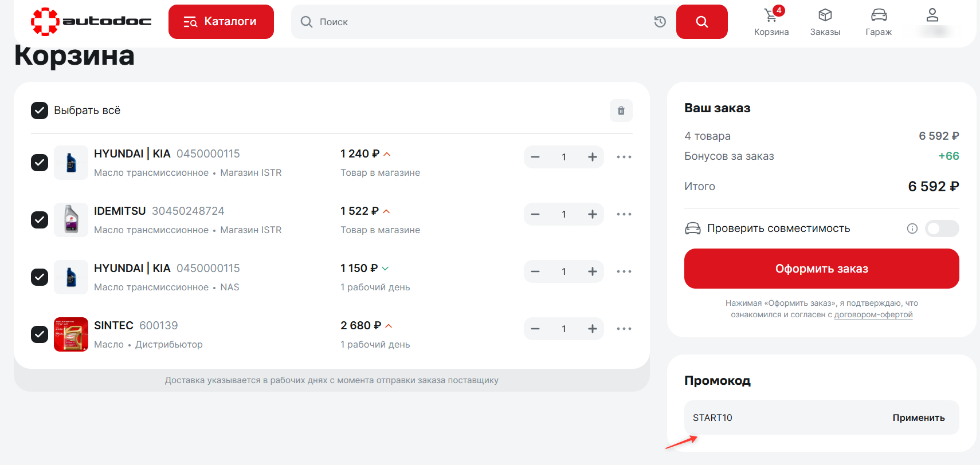Click the compatibility info icon
This screenshot has width=980, height=465.
(x=912, y=228)
